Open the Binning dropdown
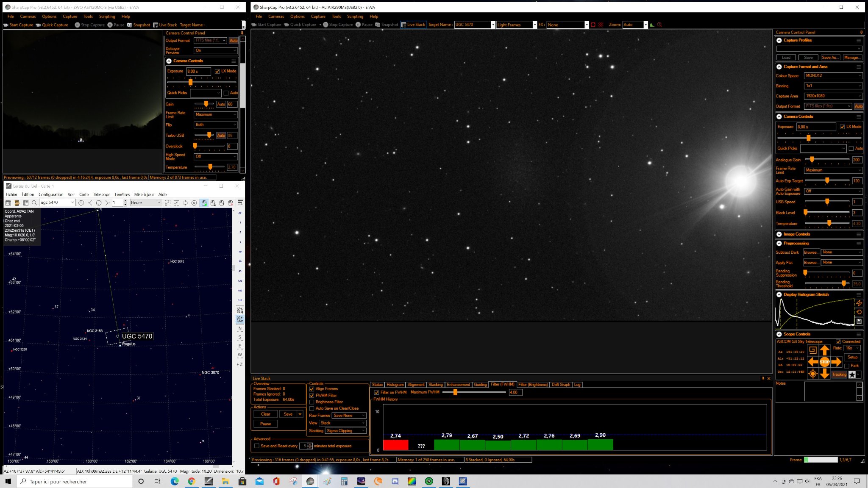Screen dimensions: 868x488 (x=833, y=86)
